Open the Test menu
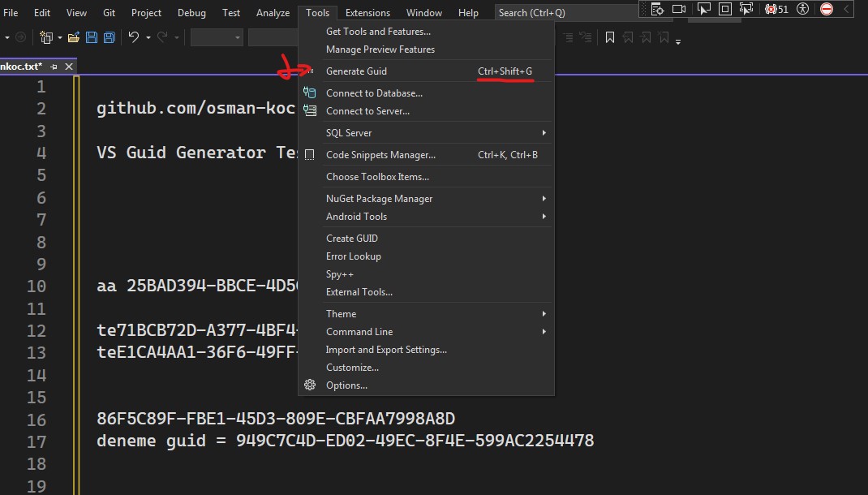The image size is (868, 495). (x=231, y=12)
